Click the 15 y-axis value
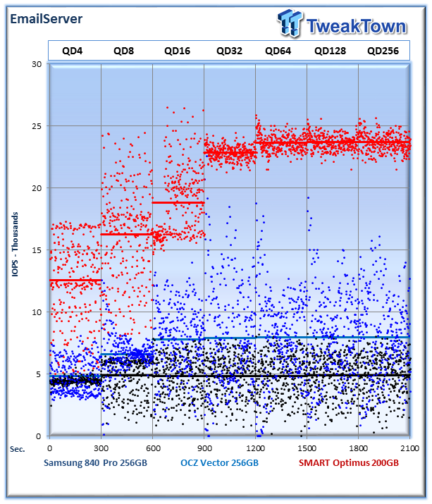Image resolution: width=432 pixels, height=504 pixels. 37,250
